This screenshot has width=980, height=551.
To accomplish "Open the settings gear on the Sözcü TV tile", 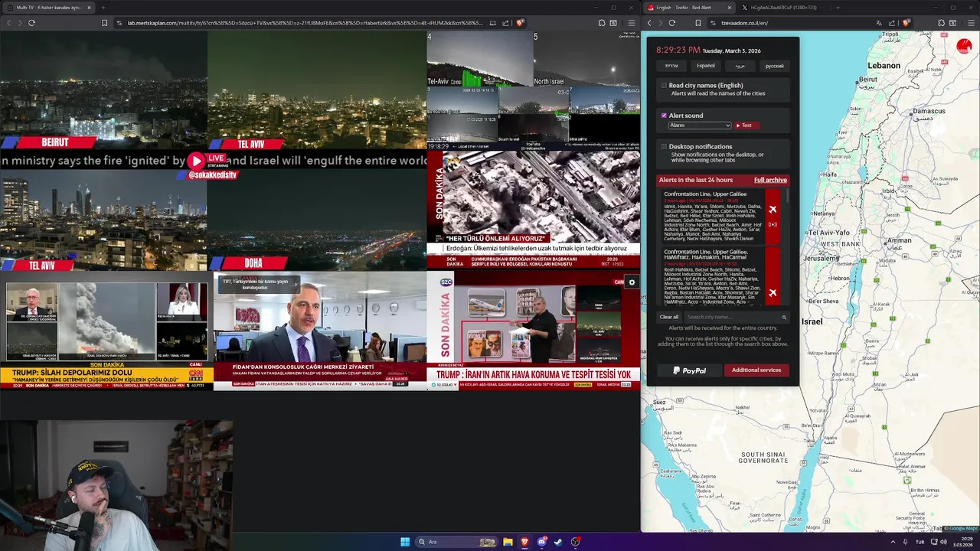I will 632,282.
